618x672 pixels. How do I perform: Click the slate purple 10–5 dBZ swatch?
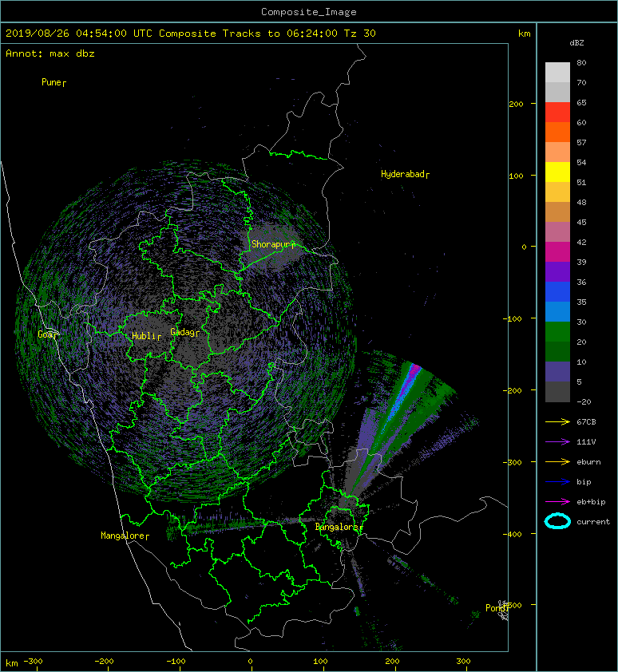tap(557, 372)
